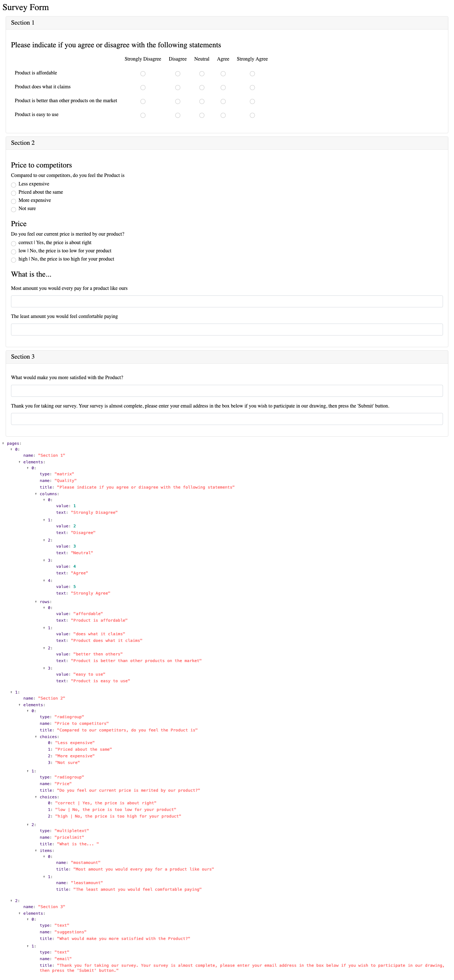
Task: Select Neutral for Product is affordable
Action: tap(202, 74)
